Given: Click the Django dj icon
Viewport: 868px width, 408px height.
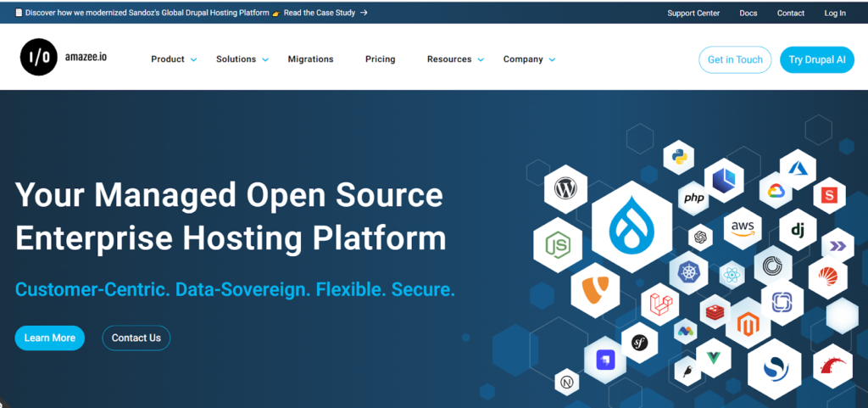Looking at the screenshot, I should (x=797, y=229).
